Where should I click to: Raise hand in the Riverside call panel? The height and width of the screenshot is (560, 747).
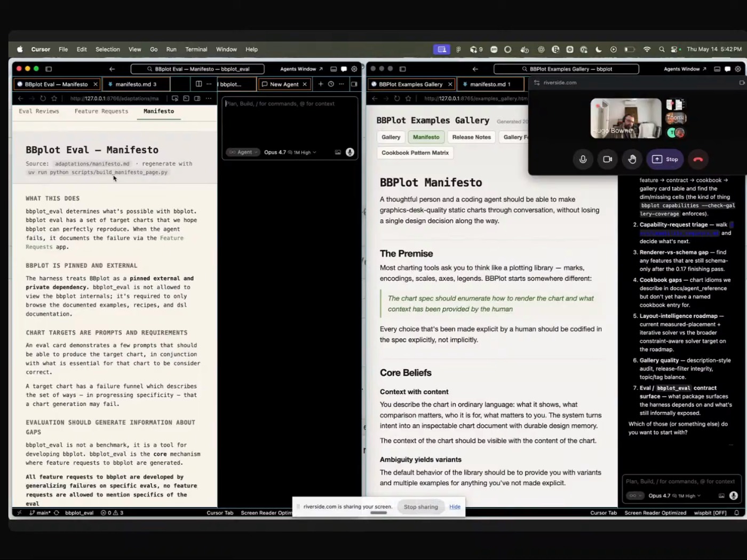point(632,159)
